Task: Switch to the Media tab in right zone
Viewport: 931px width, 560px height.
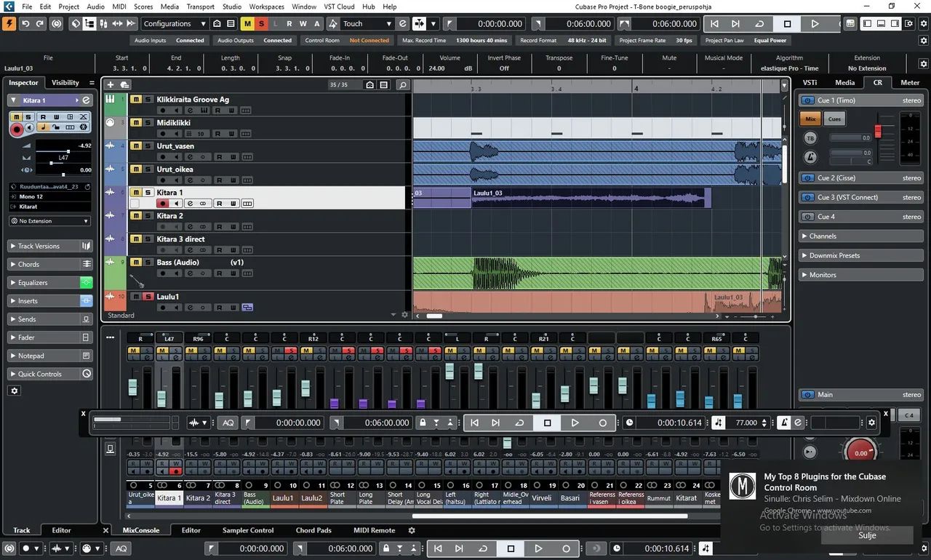Action: 844,83
